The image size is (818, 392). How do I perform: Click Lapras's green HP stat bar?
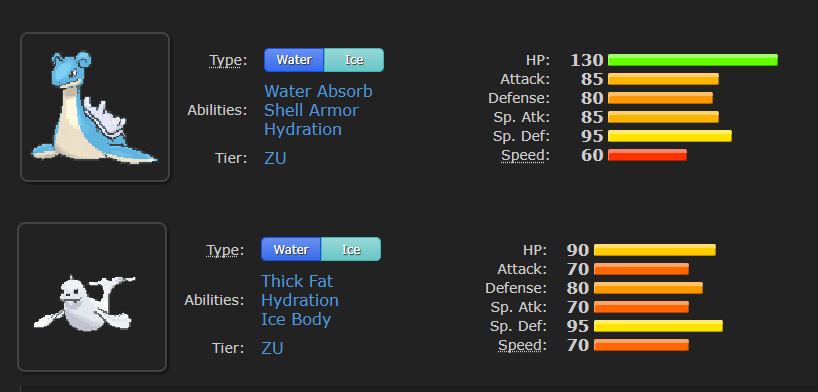(693, 60)
